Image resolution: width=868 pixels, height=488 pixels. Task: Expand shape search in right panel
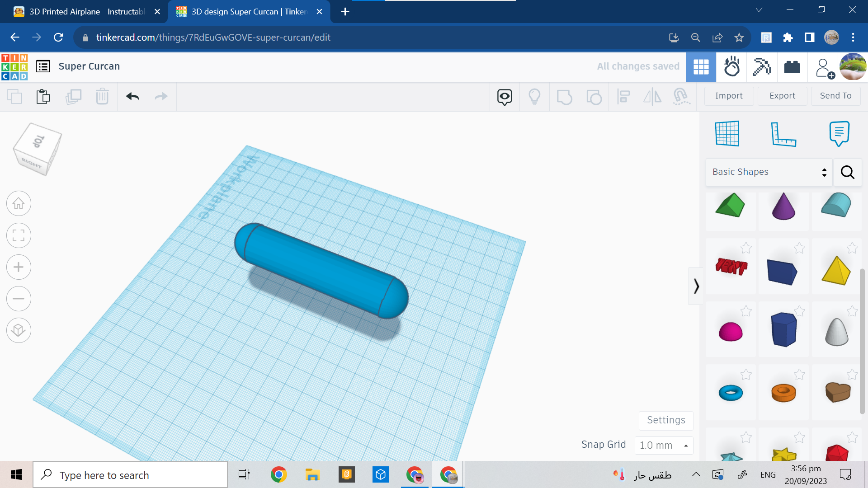click(x=847, y=172)
